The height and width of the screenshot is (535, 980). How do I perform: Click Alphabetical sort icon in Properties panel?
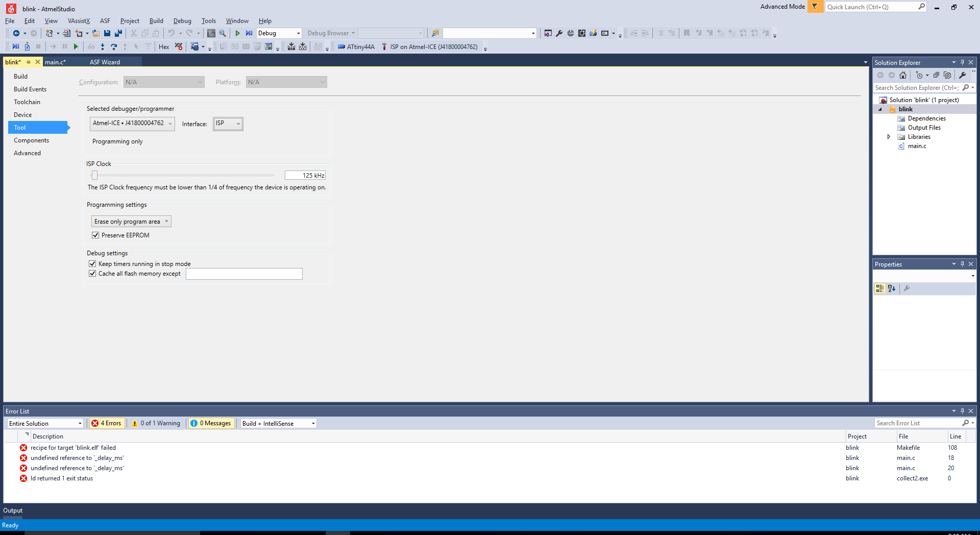[892, 288]
